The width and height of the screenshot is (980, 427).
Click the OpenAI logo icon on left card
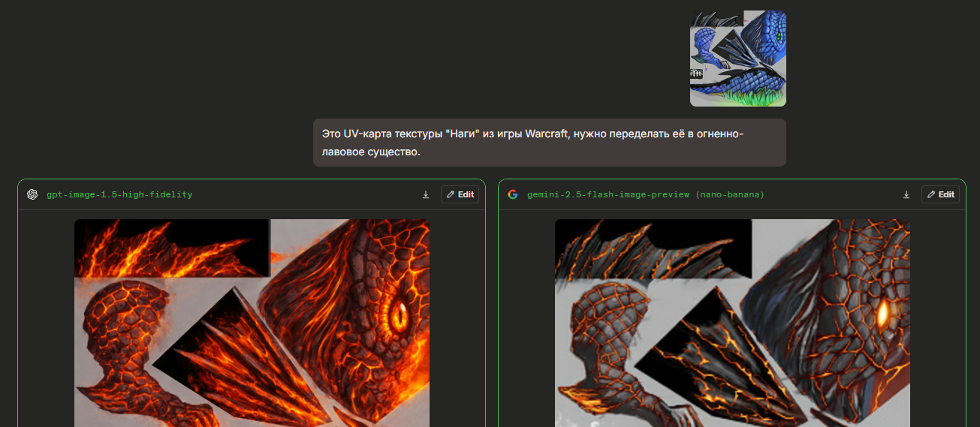[x=32, y=194]
